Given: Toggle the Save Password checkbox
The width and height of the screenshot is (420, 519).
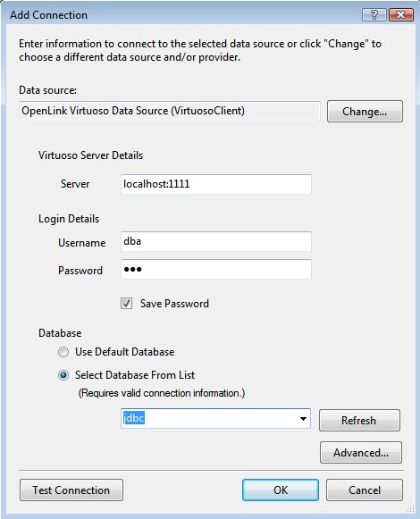Looking at the screenshot, I should click(126, 303).
